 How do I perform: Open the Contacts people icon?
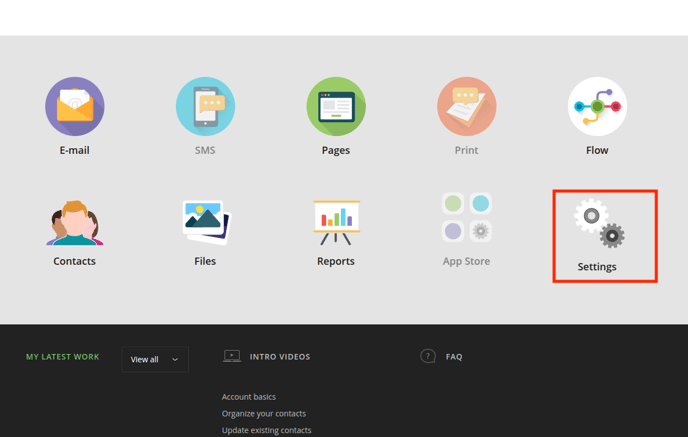point(75,222)
